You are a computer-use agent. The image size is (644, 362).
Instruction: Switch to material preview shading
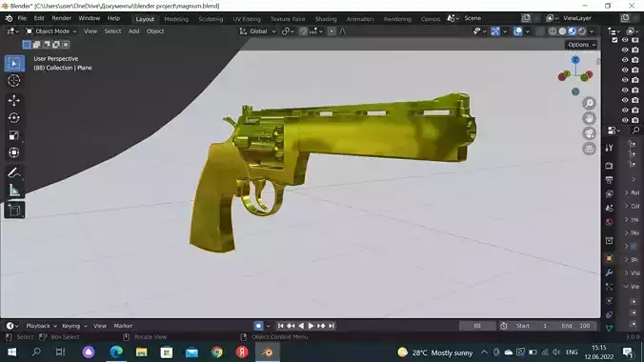pyautogui.click(x=573, y=31)
